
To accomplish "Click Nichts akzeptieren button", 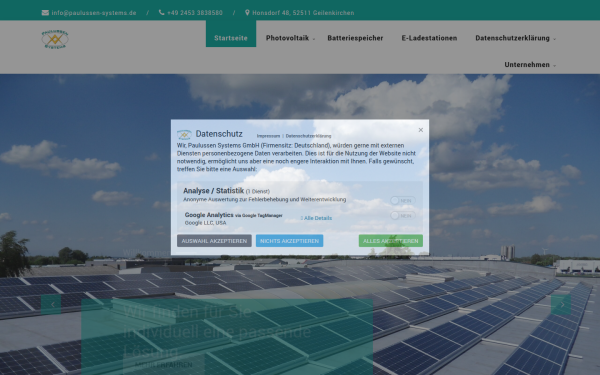I will click(289, 241).
